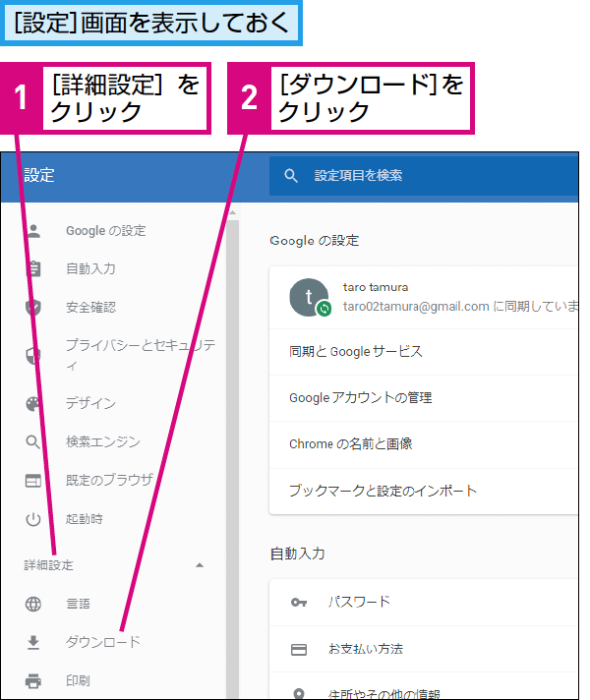This screenshot has width=590, height=700.
Task: Open the プライバシーとセキュリティ sidebar item
Action: tap(140, 354)
